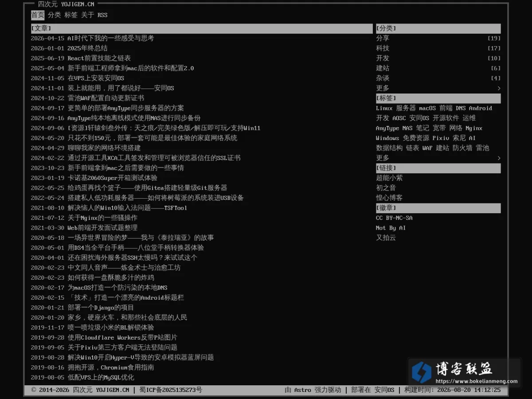Screen dimensions: 532x399
Task: Open the 安同OS link in footer
Action: coord(384,390)
